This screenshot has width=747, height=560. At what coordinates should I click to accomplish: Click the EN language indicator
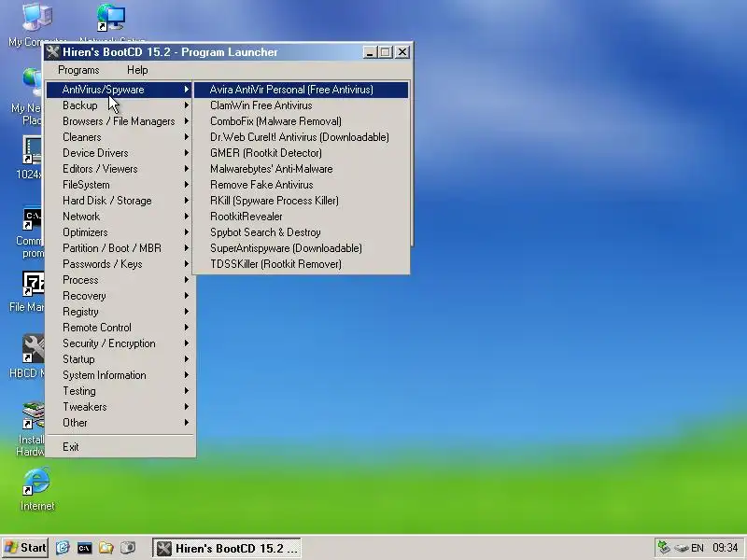[698, 548]
